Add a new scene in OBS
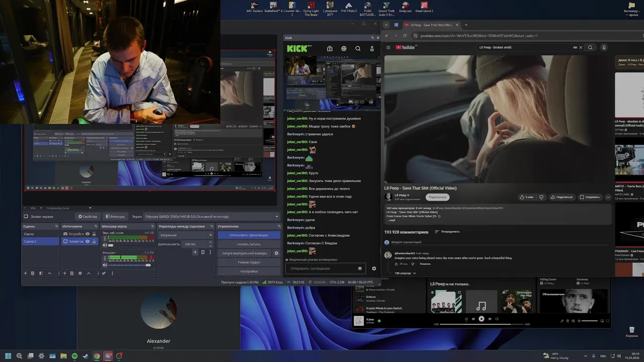 (25, 274)
